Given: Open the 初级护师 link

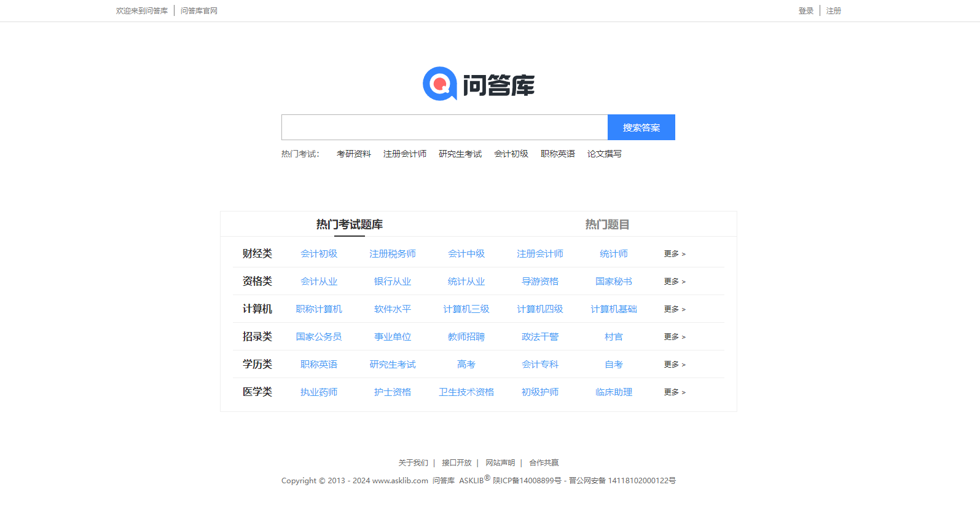Looking at the screenshot, I should coord(540,392).
